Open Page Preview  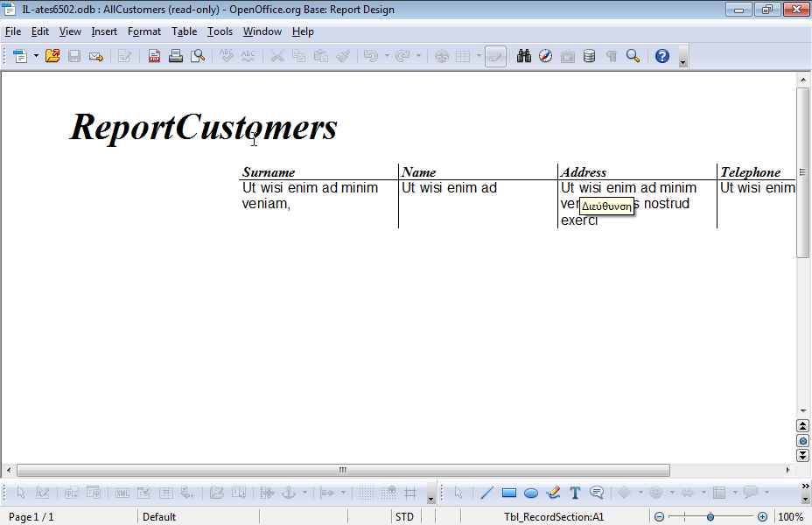pyautogui.click(x=197, y=56)
